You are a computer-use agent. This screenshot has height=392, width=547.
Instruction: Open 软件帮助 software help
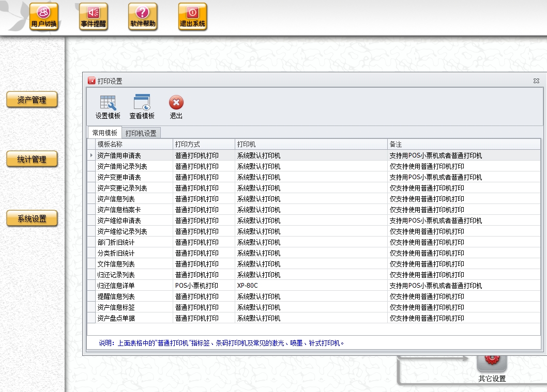143,17
